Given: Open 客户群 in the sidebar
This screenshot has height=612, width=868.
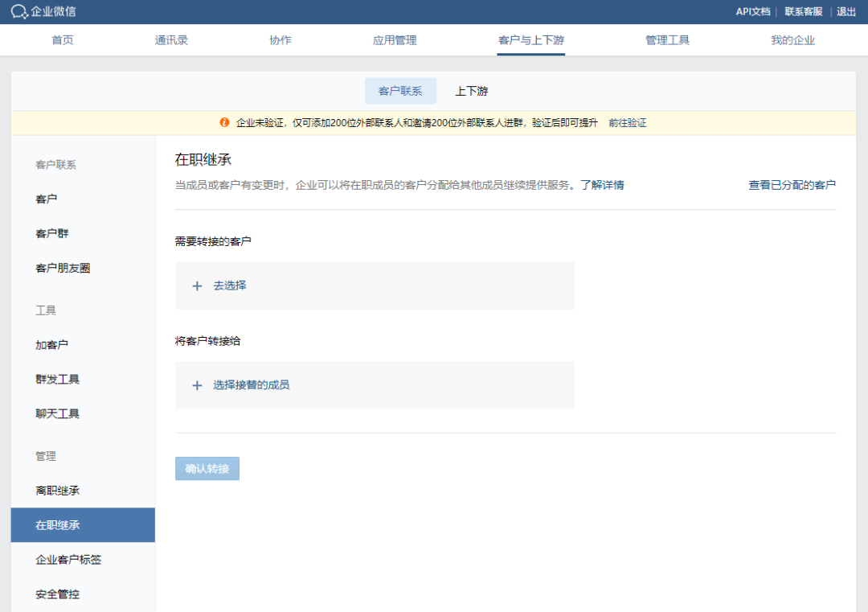Looking at the screenshot, I should click(52, 233).
